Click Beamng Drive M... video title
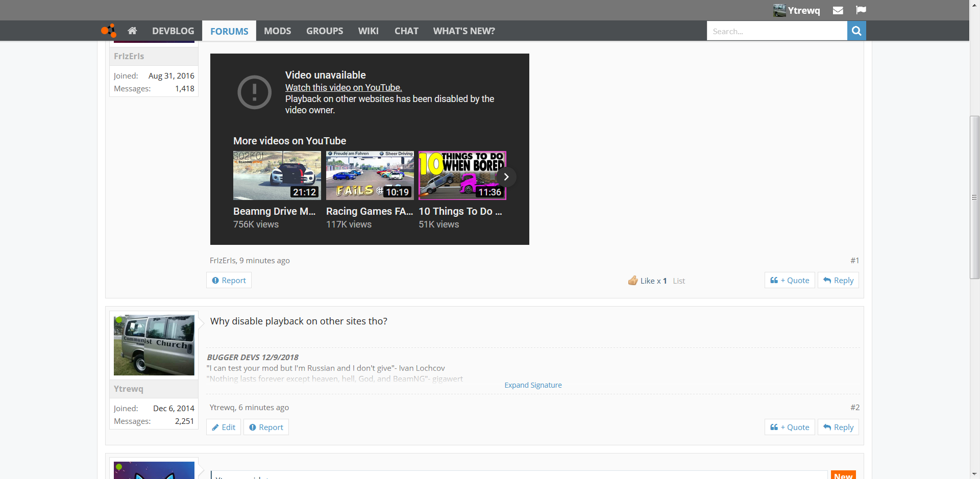This screenshot has width=980, height=479. click(x=275, y=211)
